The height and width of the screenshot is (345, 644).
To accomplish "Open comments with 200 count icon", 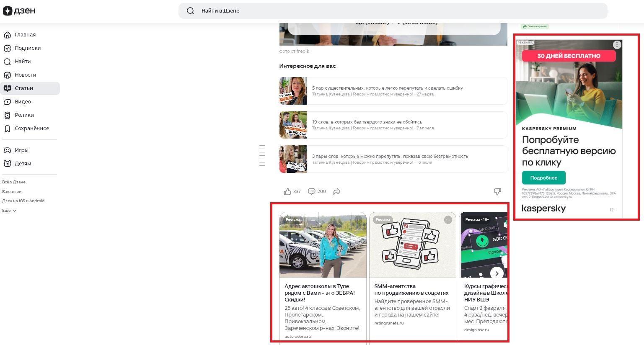I will click(312, 191).
